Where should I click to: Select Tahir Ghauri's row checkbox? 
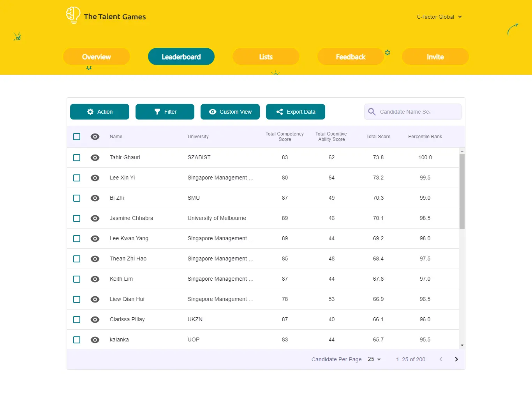[77, 158]
